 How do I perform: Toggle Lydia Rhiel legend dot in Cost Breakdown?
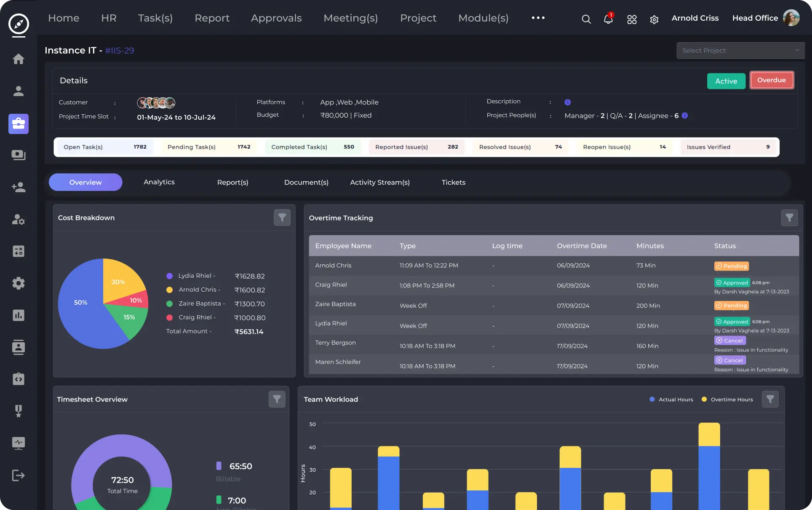point(169,276)
